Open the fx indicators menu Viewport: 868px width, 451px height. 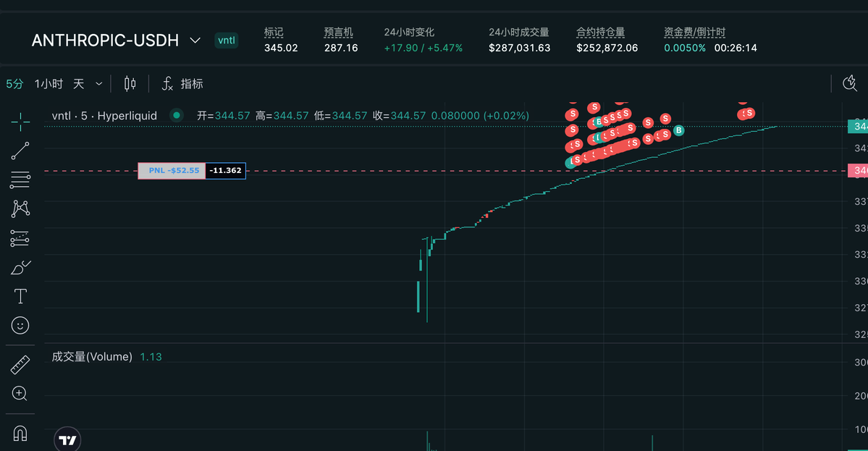(x=182, y=83)
